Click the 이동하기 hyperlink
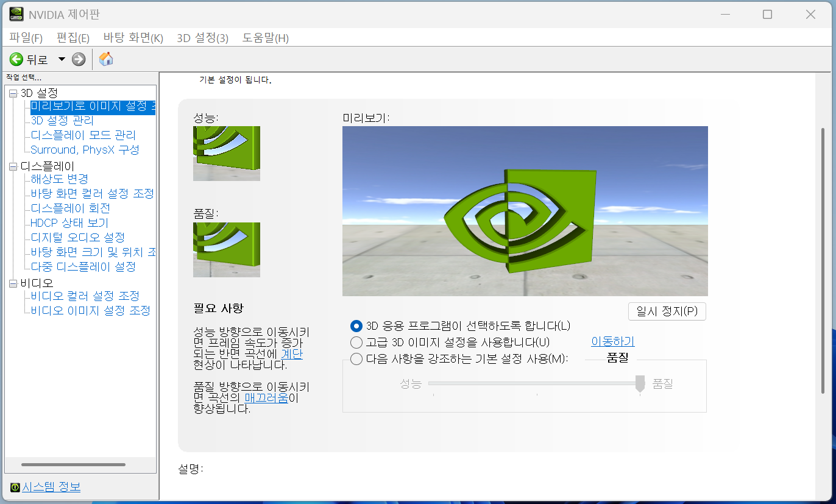This screenshot has width=836, height=504. point(612,341)
